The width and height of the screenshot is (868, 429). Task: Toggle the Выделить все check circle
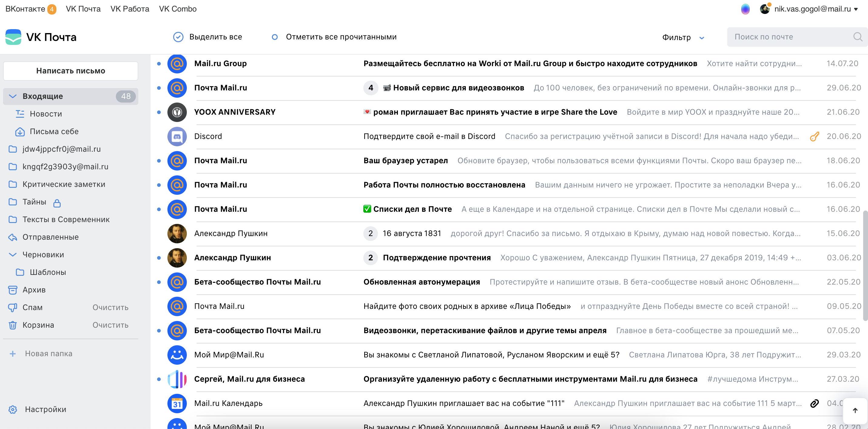(x=178, y=37)
